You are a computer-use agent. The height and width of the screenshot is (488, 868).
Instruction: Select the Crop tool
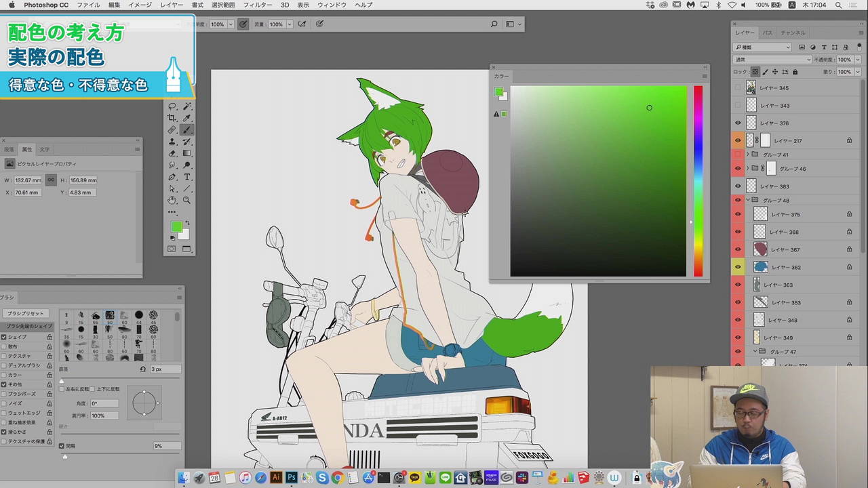[172, 118]
